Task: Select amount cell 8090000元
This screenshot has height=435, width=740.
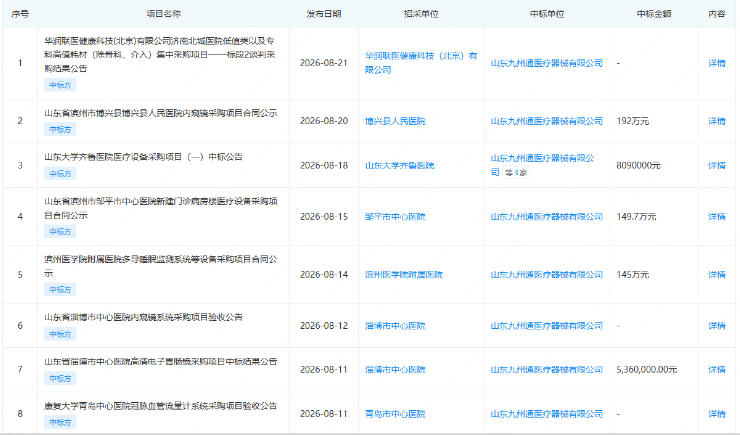Action: tap(638, 166)
